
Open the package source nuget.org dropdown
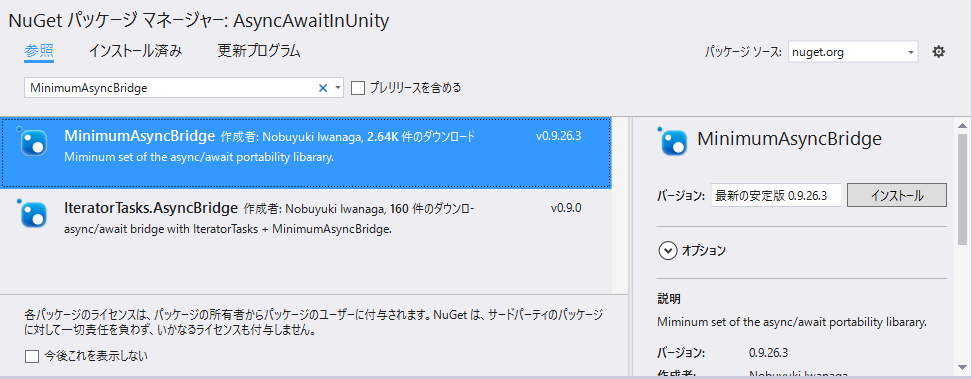tap(853, 53)
